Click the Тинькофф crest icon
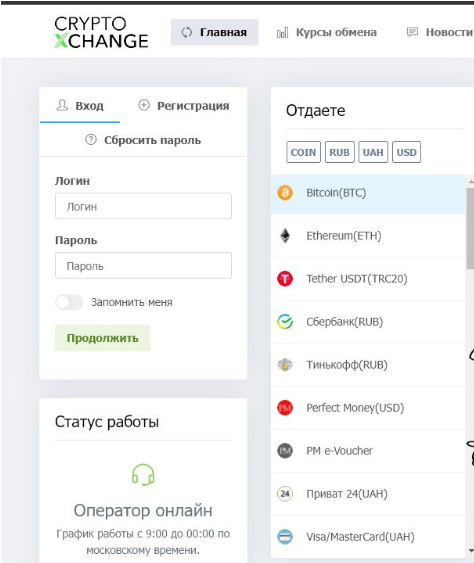Viewport: 474px width, 563px height. pyautogui.click(x=285, y=365)
